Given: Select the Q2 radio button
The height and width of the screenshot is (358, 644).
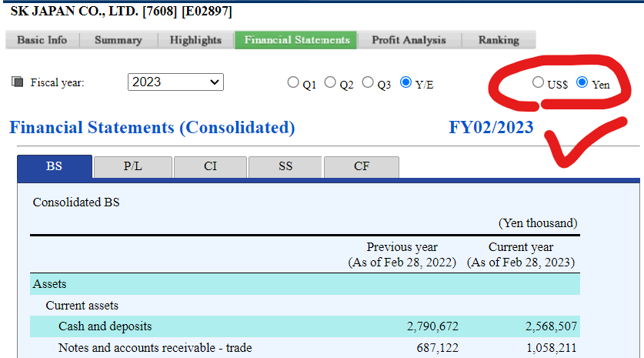Looking at the screenshot, I should point(330,82).
